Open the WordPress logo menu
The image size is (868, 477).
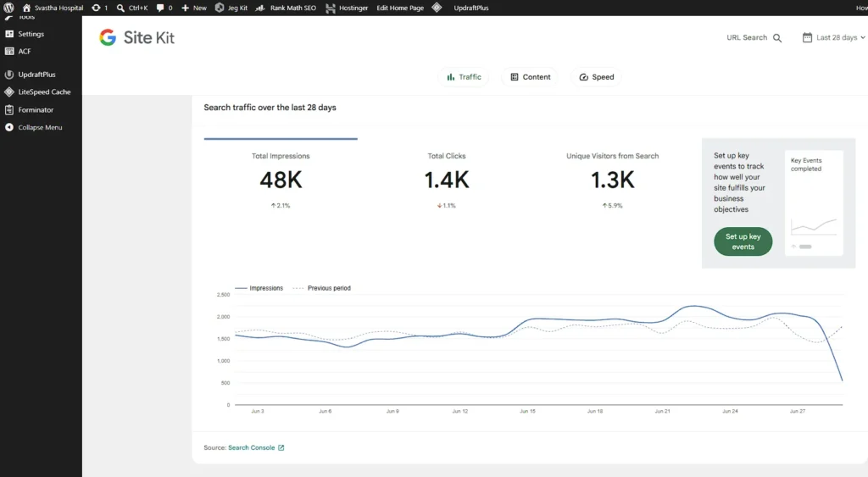coord(8,8)
